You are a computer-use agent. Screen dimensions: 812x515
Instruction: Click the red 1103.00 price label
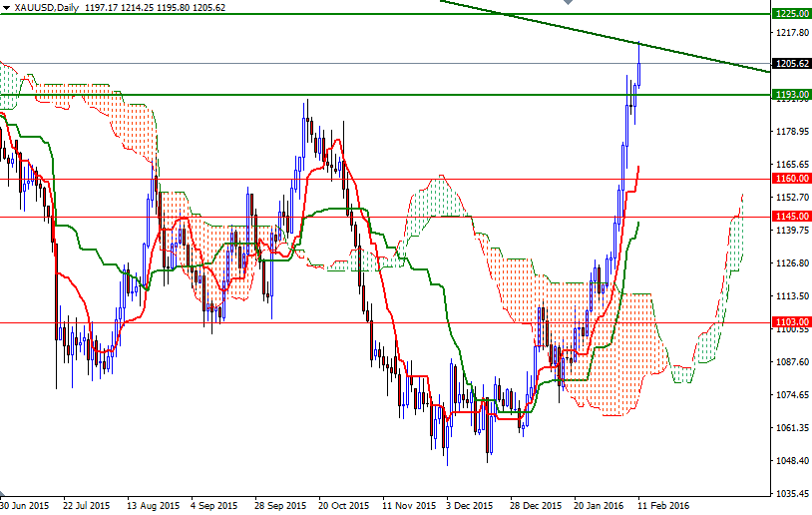point(791,322)
